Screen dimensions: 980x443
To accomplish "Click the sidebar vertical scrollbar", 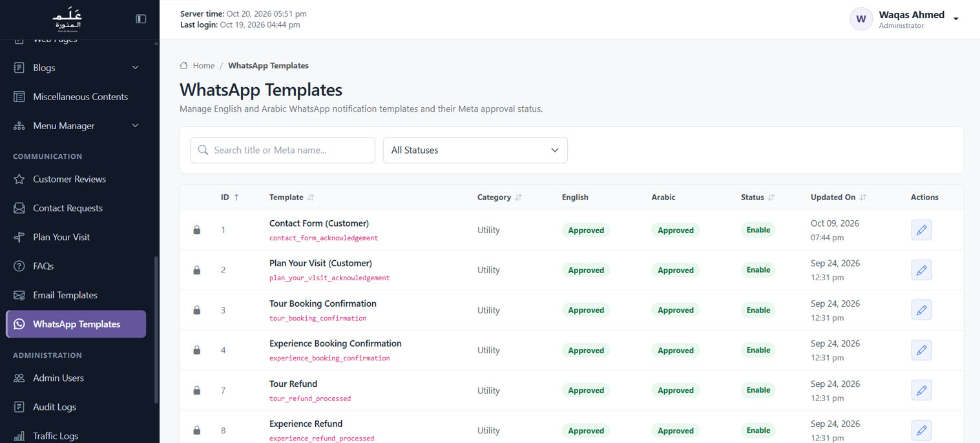I will point(156,329).
